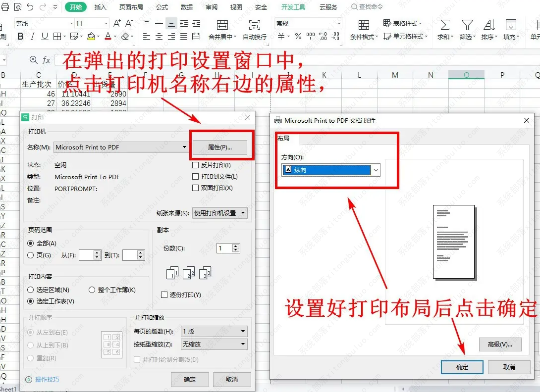Switch to the 页面布局 ribbon tab
Image resolution: width=540 pixels, height=392 pixels.
click(131, 7)
